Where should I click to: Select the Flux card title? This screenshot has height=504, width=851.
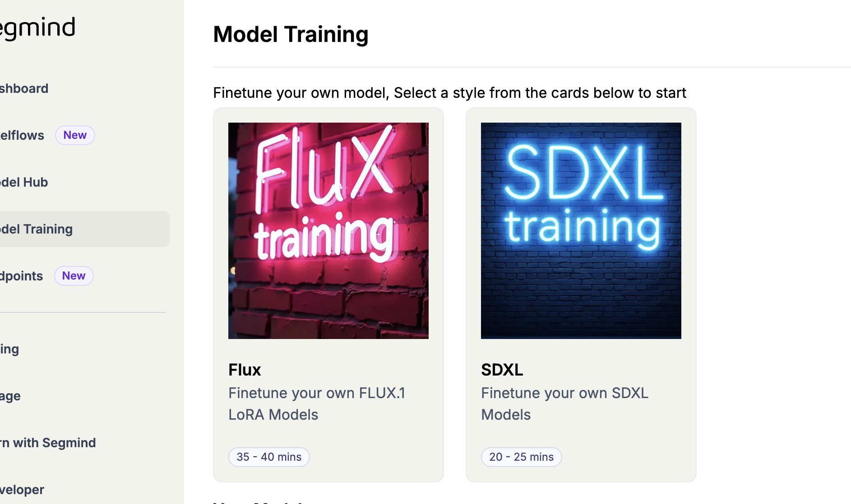tap(245, 370)
